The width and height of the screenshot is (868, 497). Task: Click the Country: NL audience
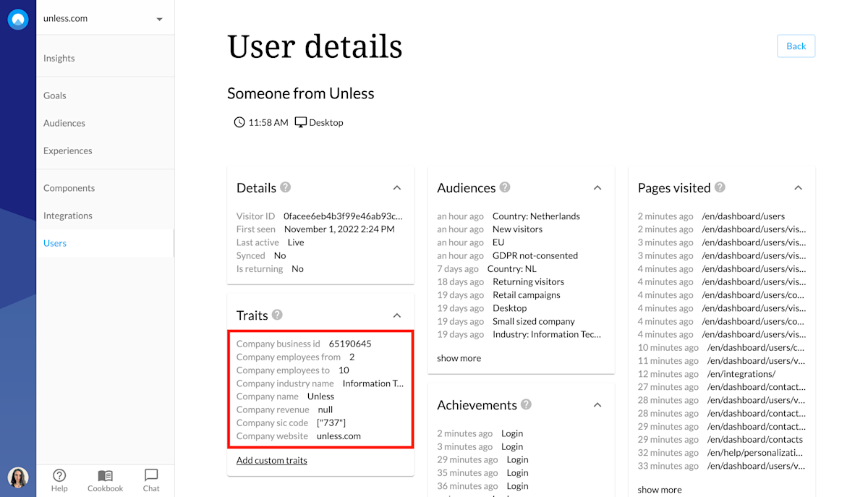coord(512,268)
